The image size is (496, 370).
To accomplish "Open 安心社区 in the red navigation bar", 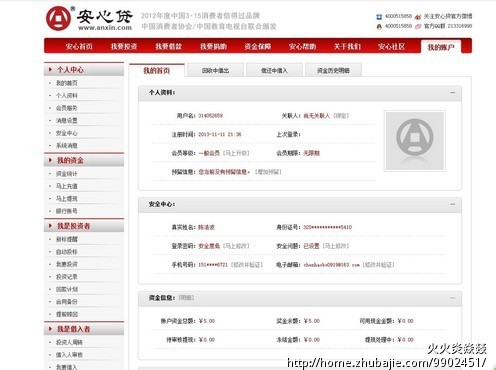I will point(391,47).
